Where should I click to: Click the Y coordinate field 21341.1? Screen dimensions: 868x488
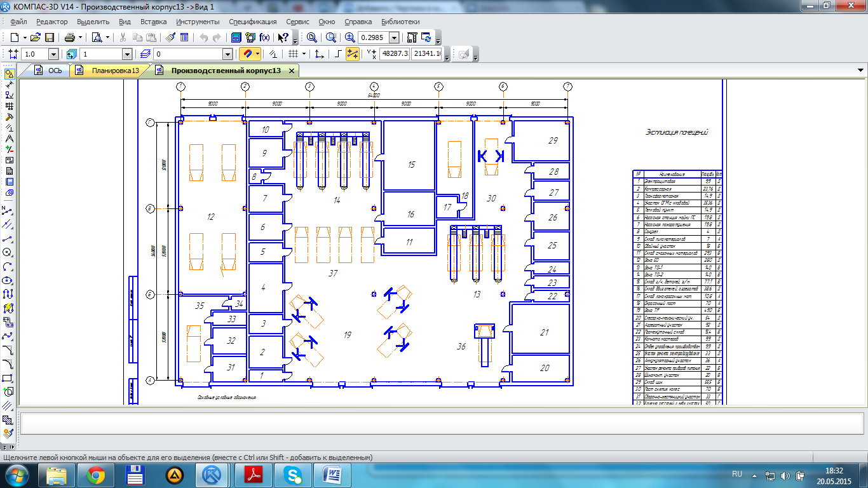426,55
